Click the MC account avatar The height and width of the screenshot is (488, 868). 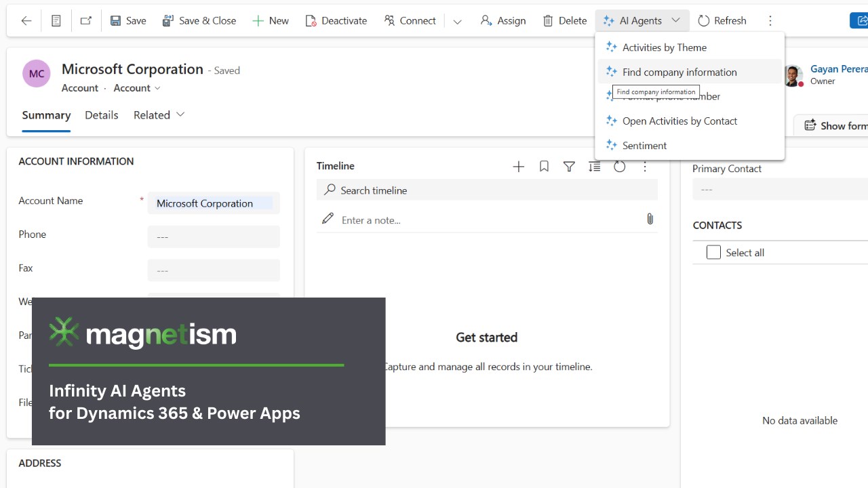(37, 74)
